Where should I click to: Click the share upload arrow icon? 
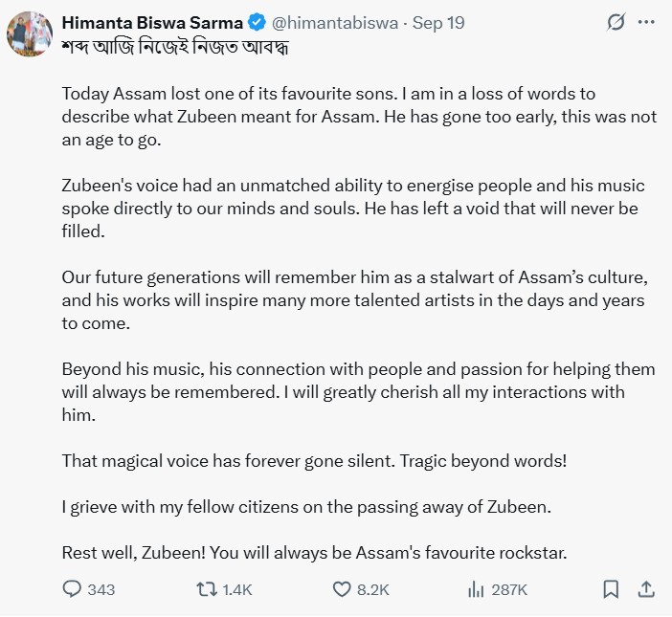tap(645, 589)
